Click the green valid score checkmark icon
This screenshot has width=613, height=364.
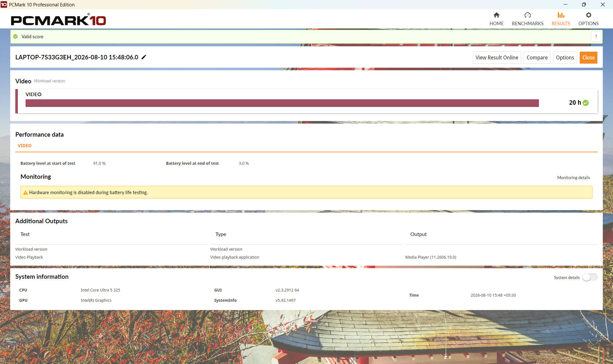click(15, 36)
